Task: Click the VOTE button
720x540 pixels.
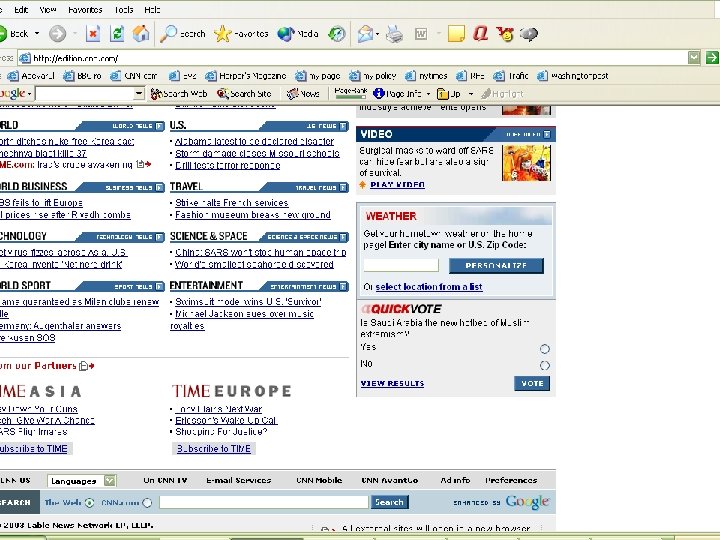Action: (532, 383)
